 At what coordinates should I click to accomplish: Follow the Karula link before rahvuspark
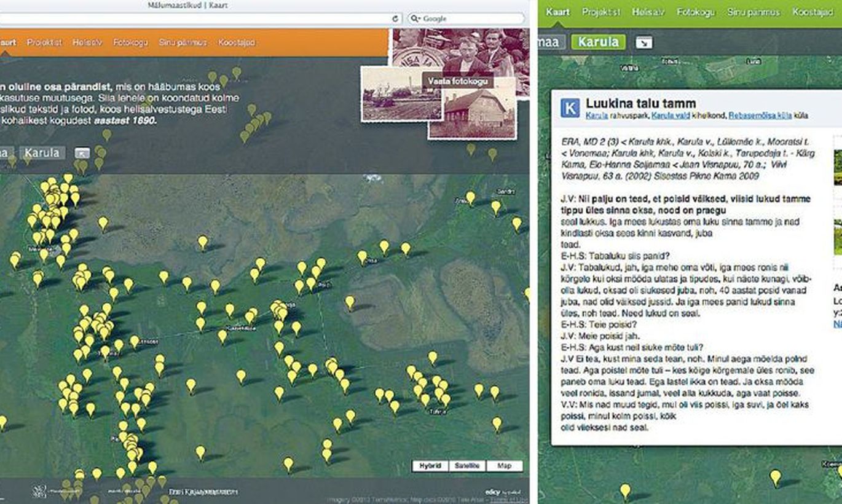coord(596,116)
